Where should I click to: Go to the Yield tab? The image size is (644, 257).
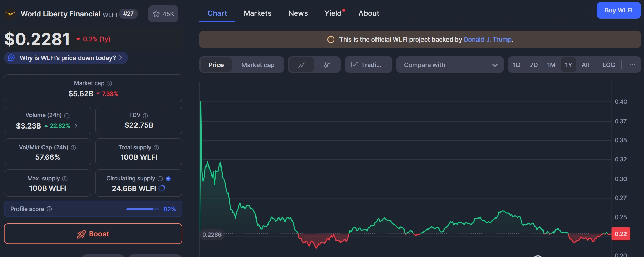[x=333, y=13]
